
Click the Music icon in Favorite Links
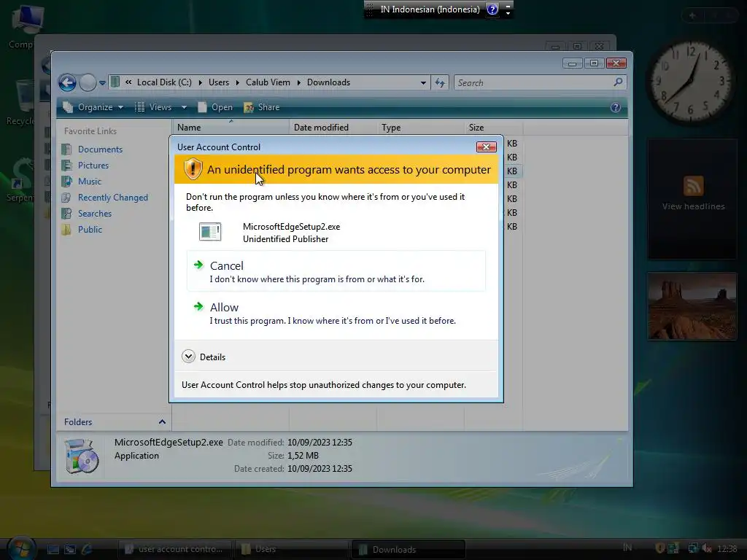point(66,182)
